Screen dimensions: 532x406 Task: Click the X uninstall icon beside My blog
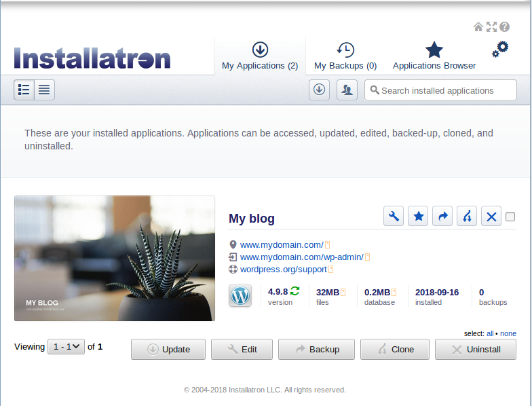[491, 217]
